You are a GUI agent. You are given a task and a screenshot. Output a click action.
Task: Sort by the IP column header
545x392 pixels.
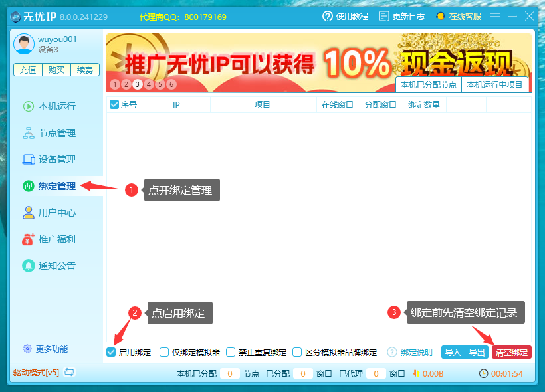[177, 104]
